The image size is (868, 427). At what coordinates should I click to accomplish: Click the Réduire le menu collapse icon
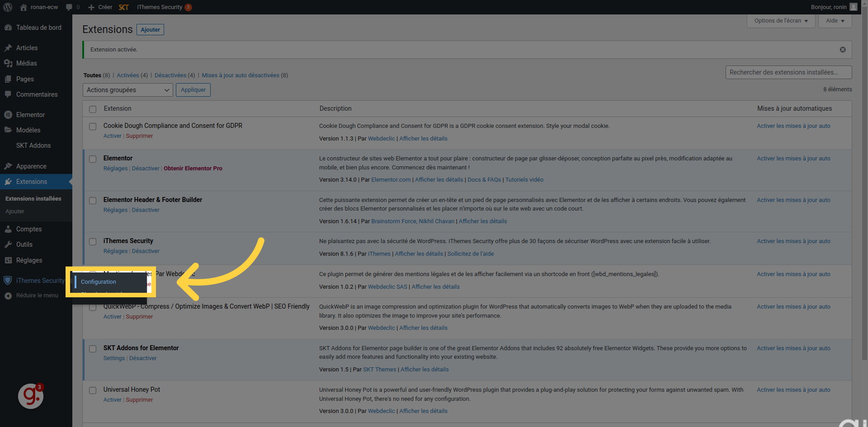8,296
